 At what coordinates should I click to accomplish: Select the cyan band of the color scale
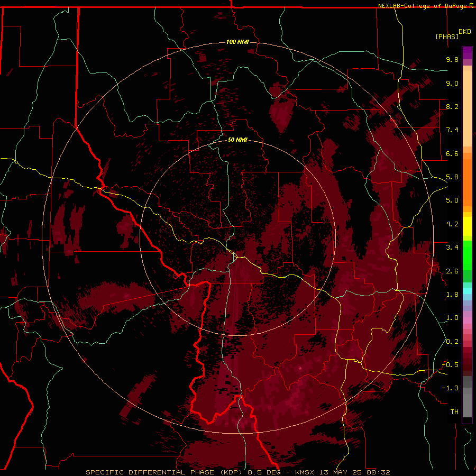click(x=467, y=291)
